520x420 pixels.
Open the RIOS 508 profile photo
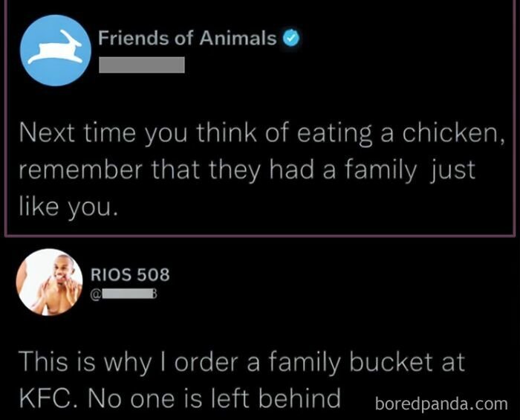click(49, 282)
